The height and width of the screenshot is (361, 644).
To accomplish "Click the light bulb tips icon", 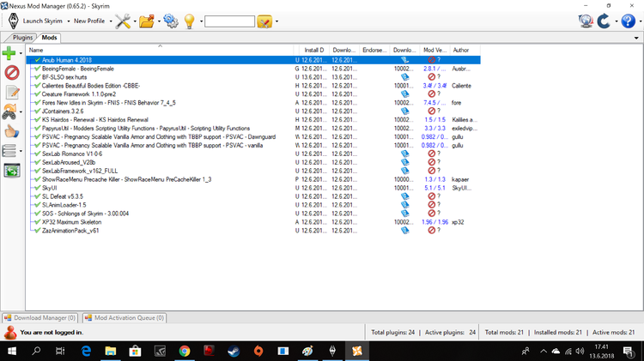I will click(190, 21).
